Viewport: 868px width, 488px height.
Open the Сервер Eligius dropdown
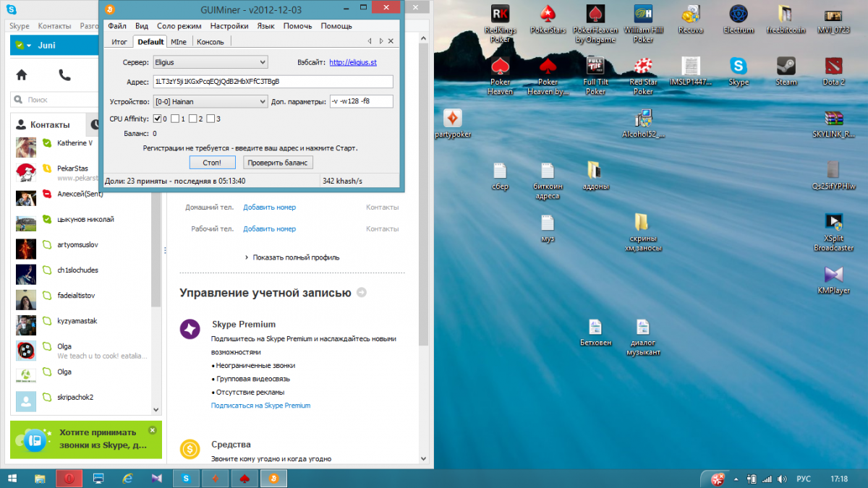pos(210,62)
